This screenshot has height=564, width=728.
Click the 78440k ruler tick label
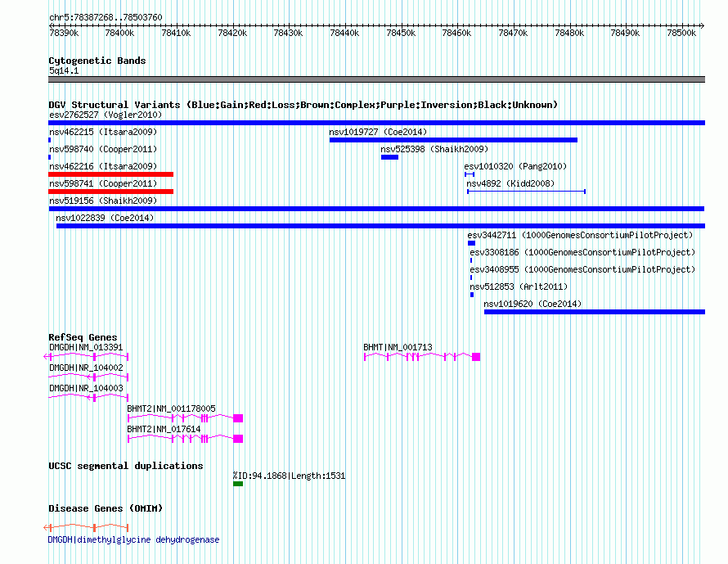344,33
